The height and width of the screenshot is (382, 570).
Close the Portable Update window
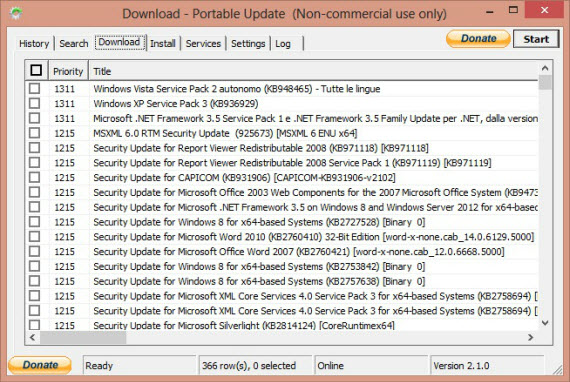pyautogui.click(x=544, y=10)
